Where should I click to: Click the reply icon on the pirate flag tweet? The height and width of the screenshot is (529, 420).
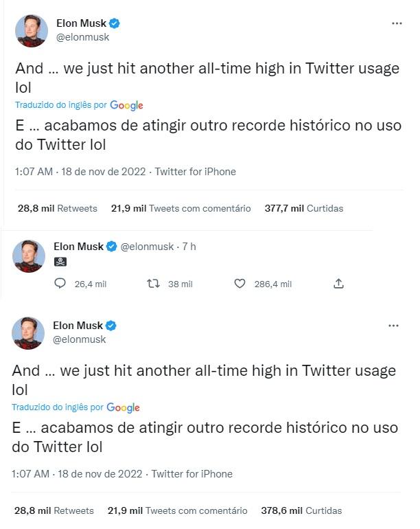(60, 284)
